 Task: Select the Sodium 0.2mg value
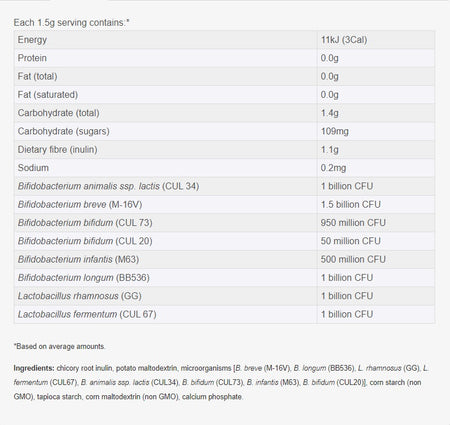pyautogui.click(x=333, y=168)
